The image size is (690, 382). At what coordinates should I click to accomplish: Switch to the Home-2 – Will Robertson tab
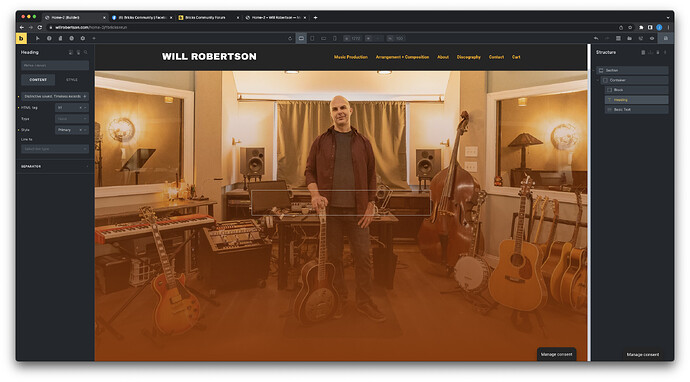click(275, 18)
